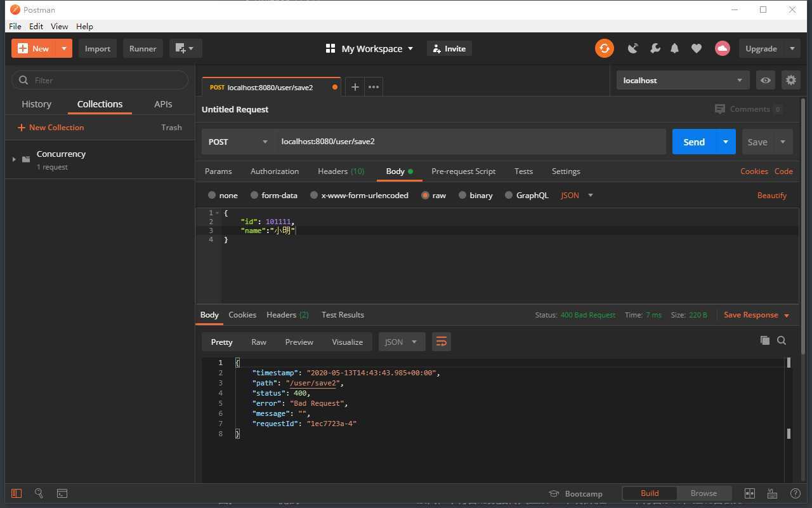Open the manage environments gear icon
Viewport: 812px width, 508px height.
tap(790, 80)
